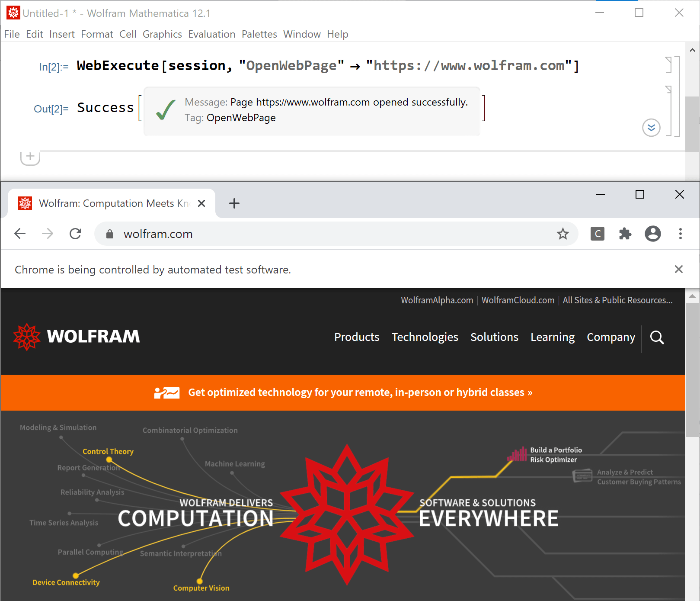This screenshot has width=700, height=601.
Task: Bookmark this page with the star icon
Action: click(x=563, y=234)
